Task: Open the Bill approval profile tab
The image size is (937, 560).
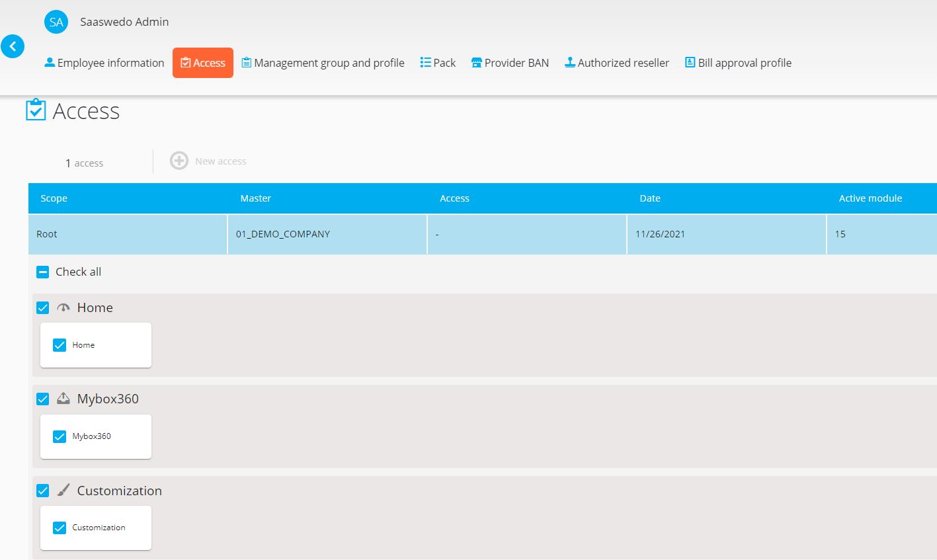Action: coord(738,63)
